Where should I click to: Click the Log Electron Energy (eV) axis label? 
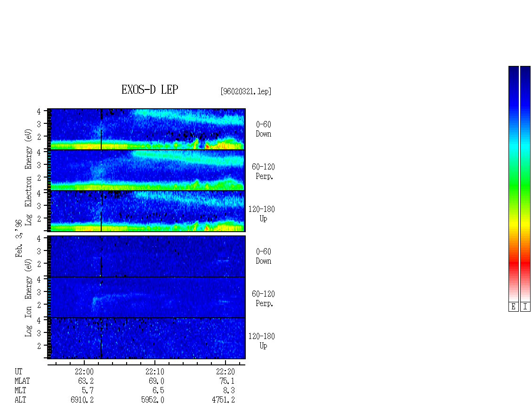pyautogui.click(x=28, y=177)
